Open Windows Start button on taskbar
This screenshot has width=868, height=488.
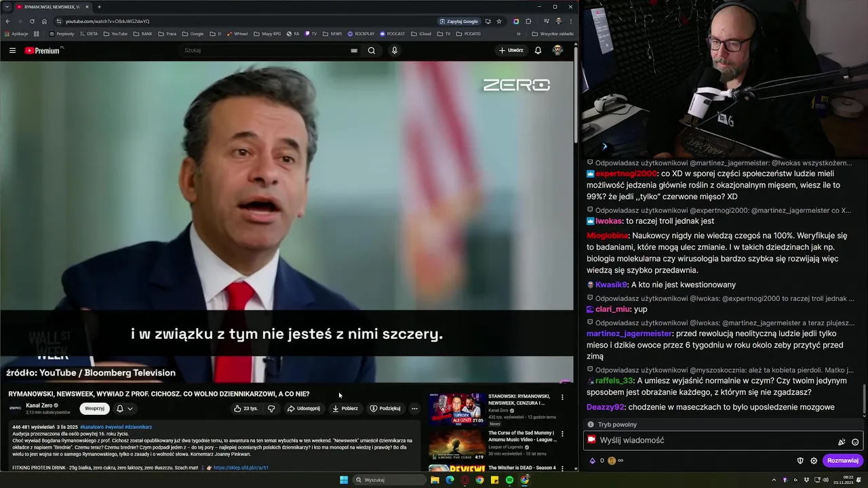[344, 480]
